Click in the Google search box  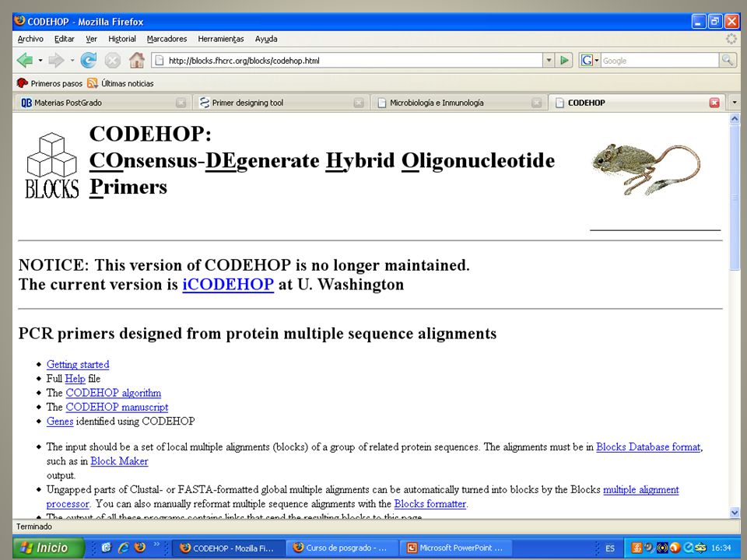click(x=659, y=61)
